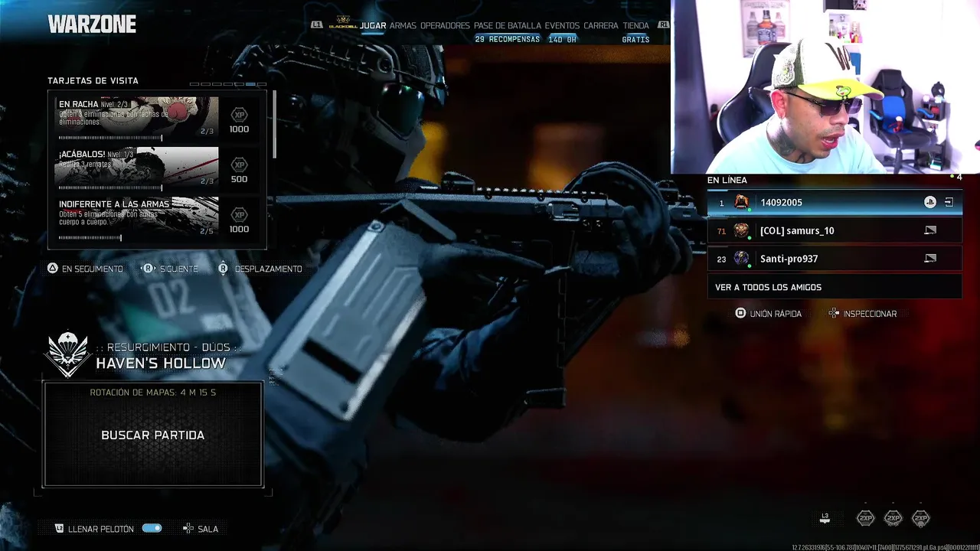Click BUSCAR PARTIDA to find a match
980x551 pixels.
tap(153, 435)
